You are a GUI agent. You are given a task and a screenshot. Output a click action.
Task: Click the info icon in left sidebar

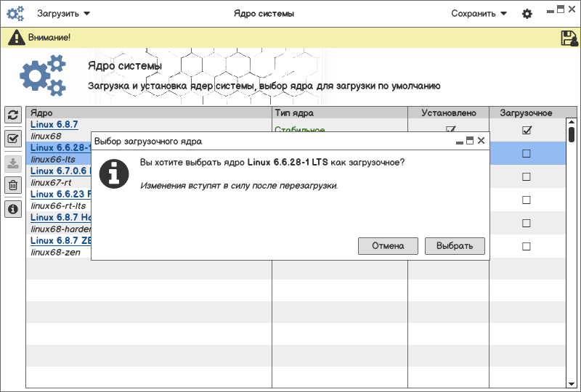tap(12, 209)
